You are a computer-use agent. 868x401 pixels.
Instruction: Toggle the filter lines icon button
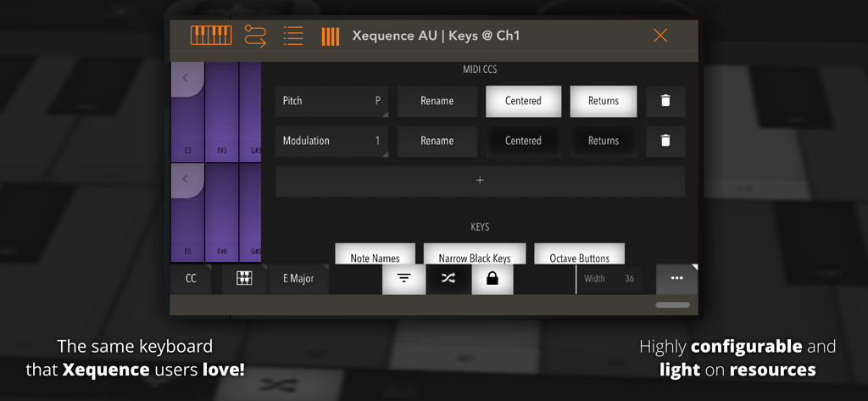[404, 279]
